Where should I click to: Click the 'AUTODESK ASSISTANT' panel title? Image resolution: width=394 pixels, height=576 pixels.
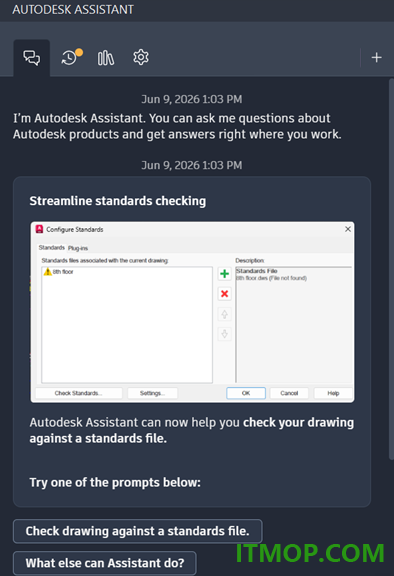(x=73, y=10)
